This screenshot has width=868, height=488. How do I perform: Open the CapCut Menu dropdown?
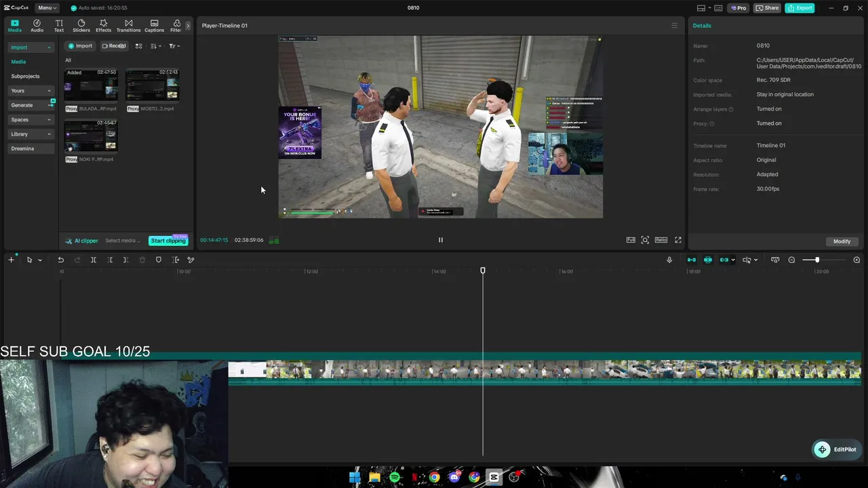point(47,8)
